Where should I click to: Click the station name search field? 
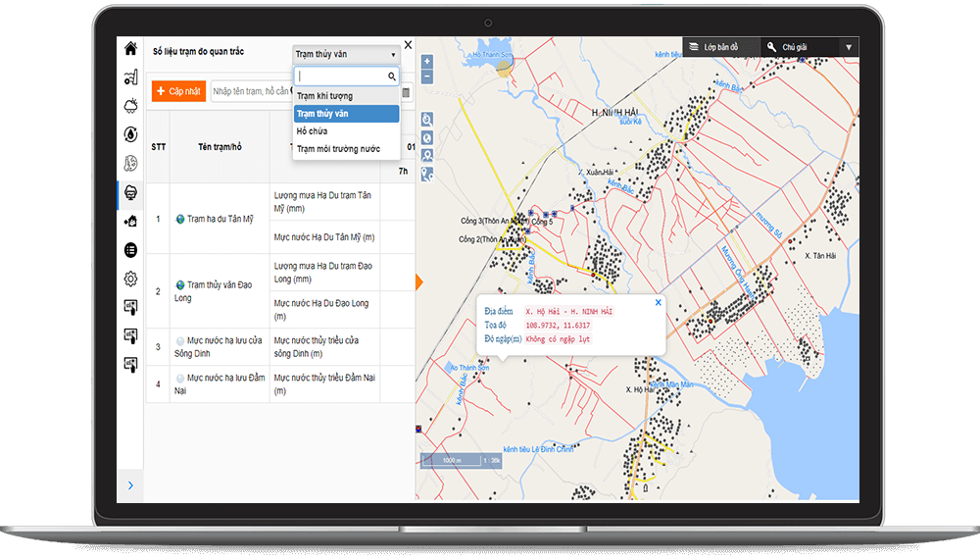tap(250, 91)
